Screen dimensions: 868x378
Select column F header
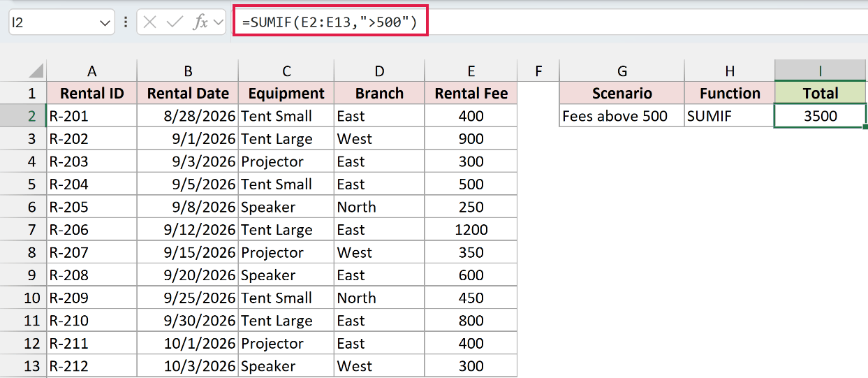[x=538, y=71]
